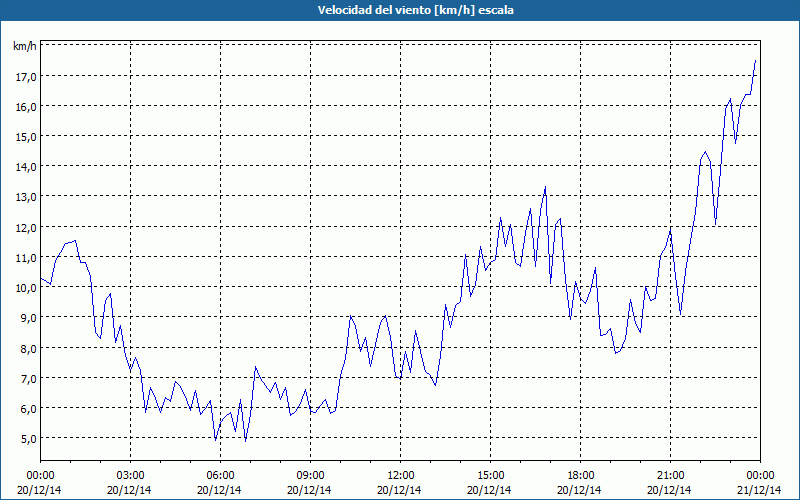Viewport: 800px width, 500px height.
Task: Select the '13,0' y-axis label
Action: (26, 197)
